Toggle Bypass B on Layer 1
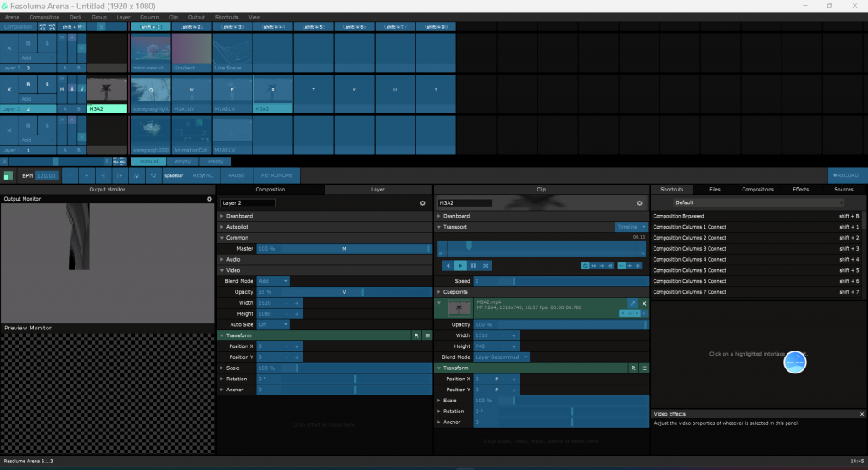This screenshot has height=470, width=868. coord(28,125)
